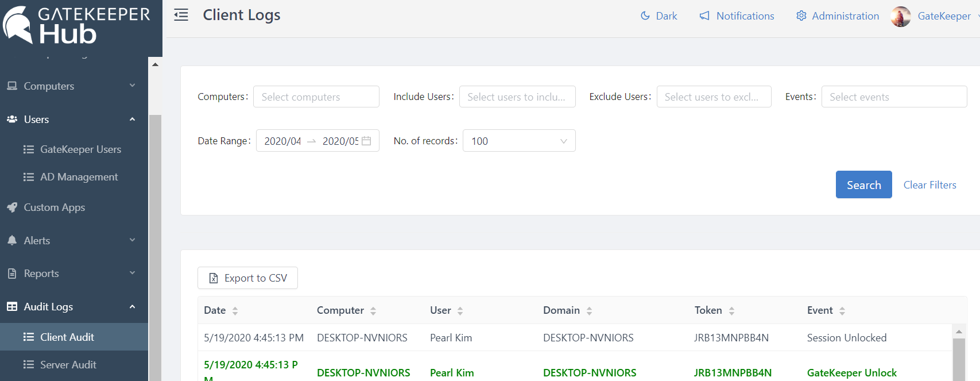Screen dimensions: 980x381
Task: Export the logs with Export to CSV
Action: (247, 278)
